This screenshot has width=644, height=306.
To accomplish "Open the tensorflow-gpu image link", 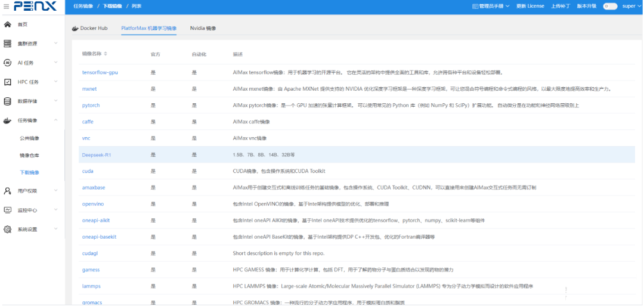I will [100, 72].
